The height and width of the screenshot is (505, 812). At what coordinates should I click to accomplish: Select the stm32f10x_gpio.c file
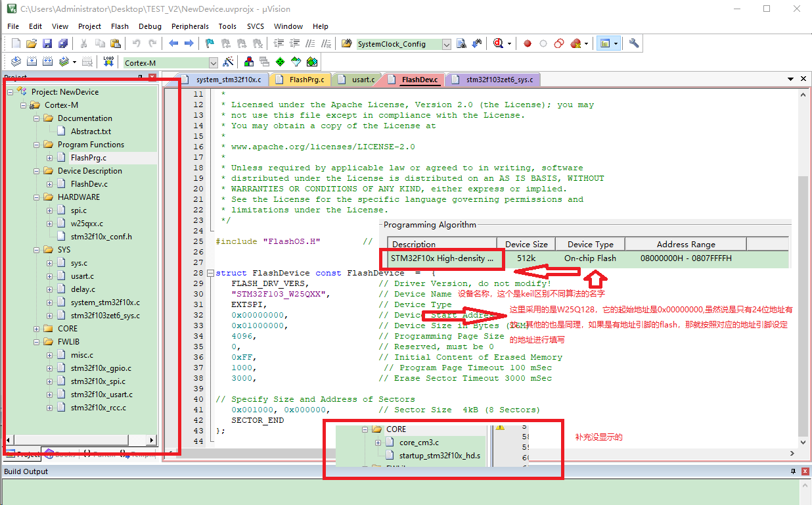[101, 368]
